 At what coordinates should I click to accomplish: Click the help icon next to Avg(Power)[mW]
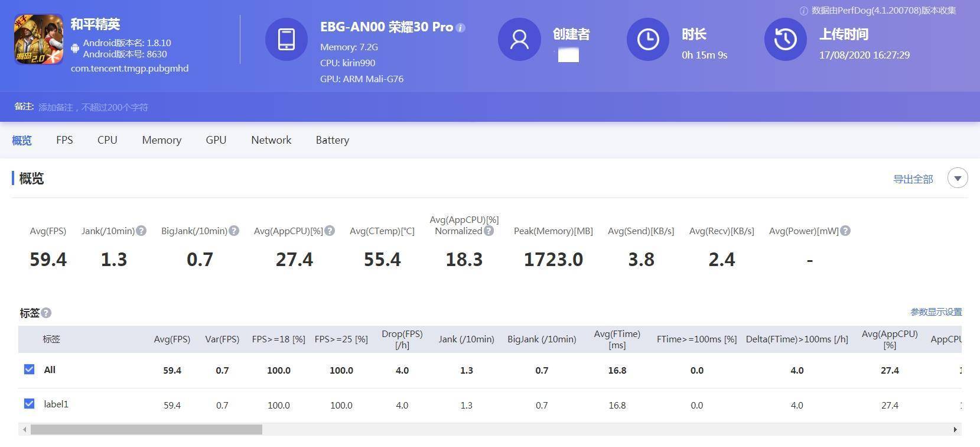(x=845, y=231)
